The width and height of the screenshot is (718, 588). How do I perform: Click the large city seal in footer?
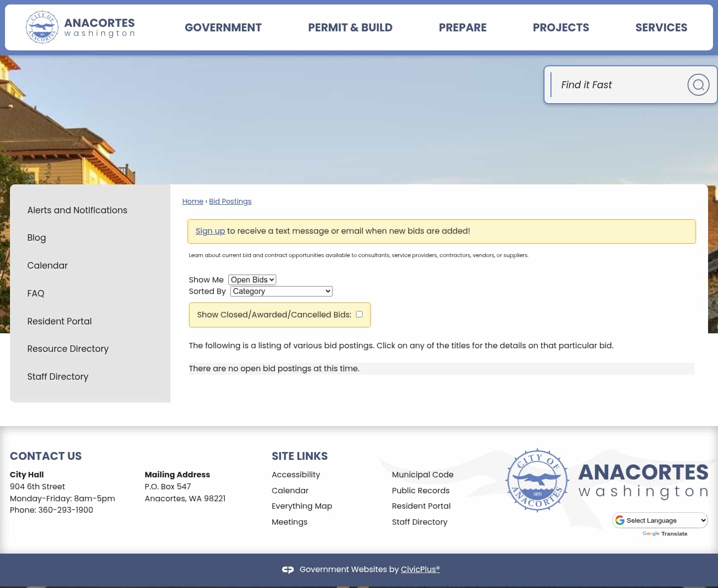click(537, 480)
